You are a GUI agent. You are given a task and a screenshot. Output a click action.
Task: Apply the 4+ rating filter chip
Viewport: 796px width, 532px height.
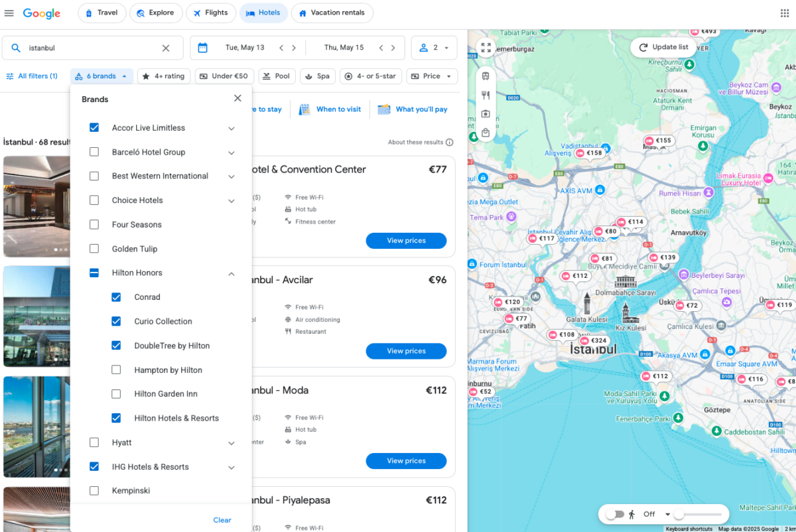[164, 76]
